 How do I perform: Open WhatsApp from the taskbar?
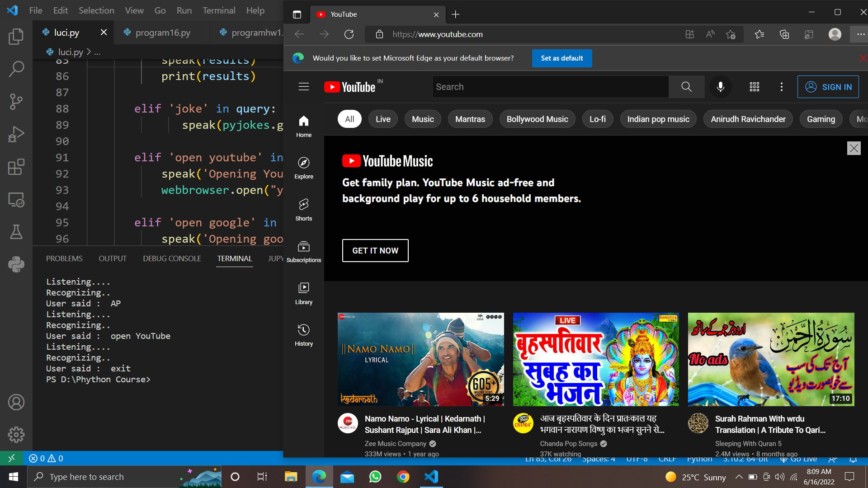(x=375, y=477)
